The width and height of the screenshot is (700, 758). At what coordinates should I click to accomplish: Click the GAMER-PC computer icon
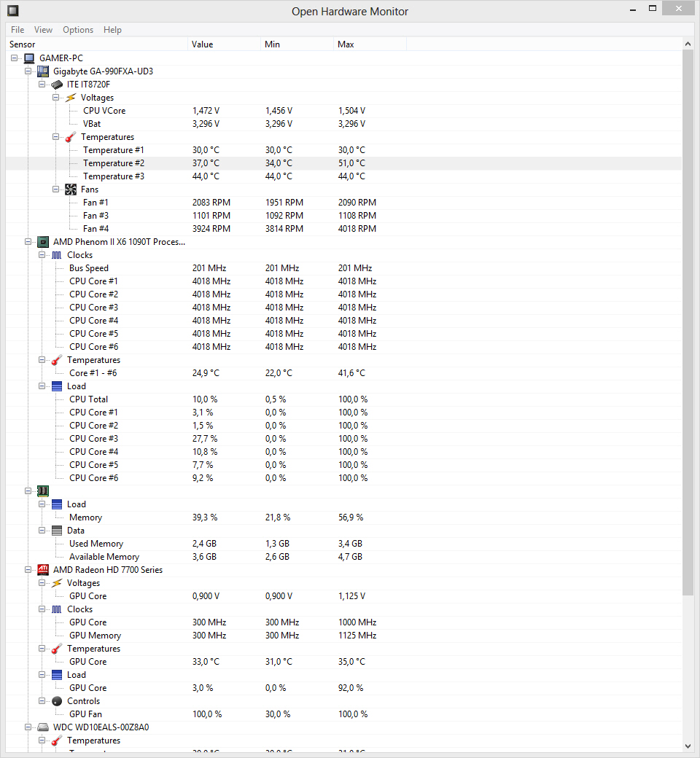click(29, 58)
